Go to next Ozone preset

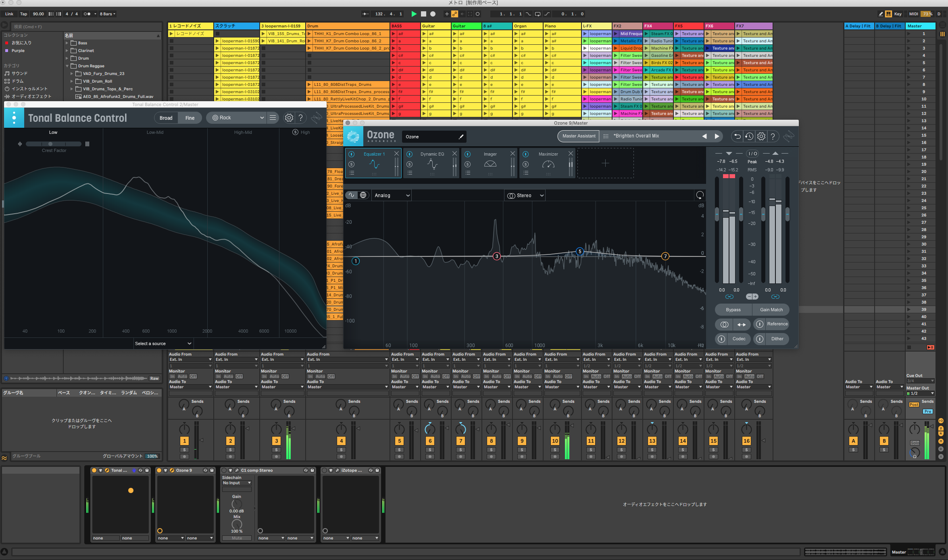coord(717,136)
